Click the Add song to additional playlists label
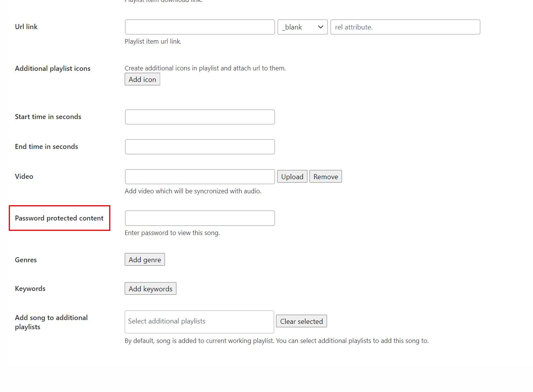Image resolution: width=533 pixels, height=392 pixels. pyautogui.click(x=51, y=322)
